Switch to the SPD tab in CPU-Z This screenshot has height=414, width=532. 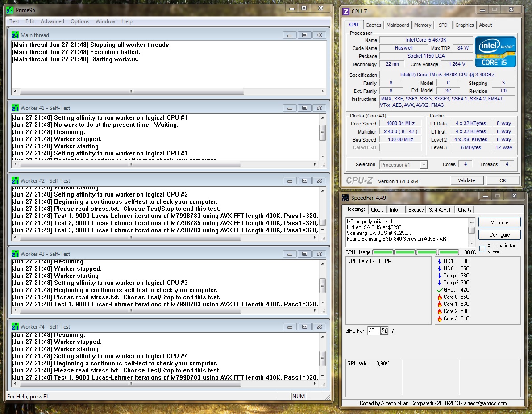coord(443,25)
